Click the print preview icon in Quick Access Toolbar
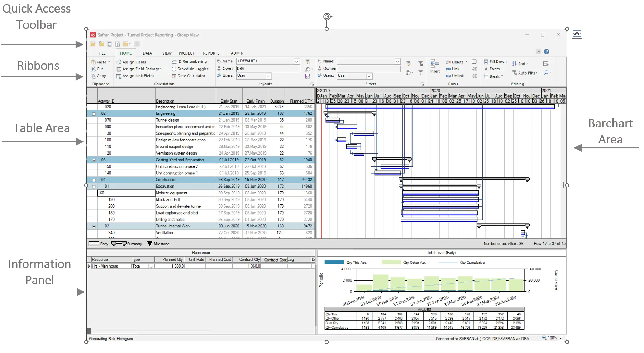 pos(118,44)
